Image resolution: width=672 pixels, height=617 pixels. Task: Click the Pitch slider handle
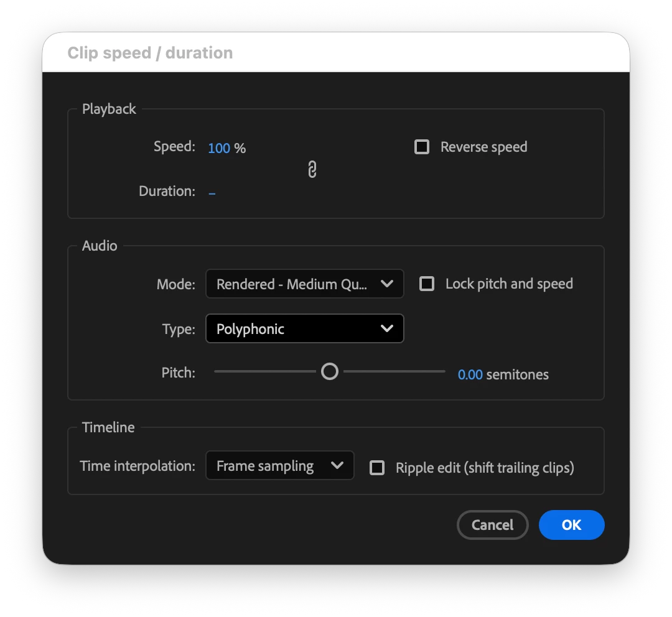pyautogui.click(x=330, y=371)
